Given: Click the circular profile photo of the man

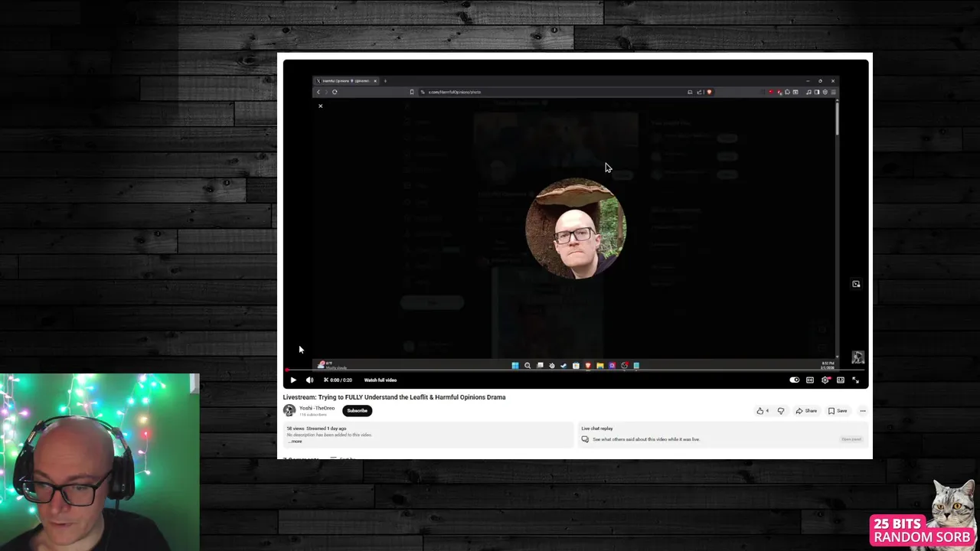Looking at the screenshot, I should point(576,228).
